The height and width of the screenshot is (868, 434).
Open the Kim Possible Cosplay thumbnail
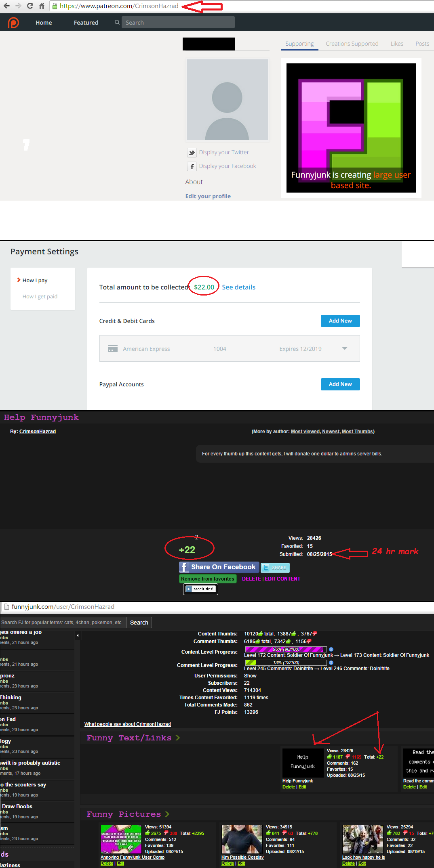[x=242, y=839]
